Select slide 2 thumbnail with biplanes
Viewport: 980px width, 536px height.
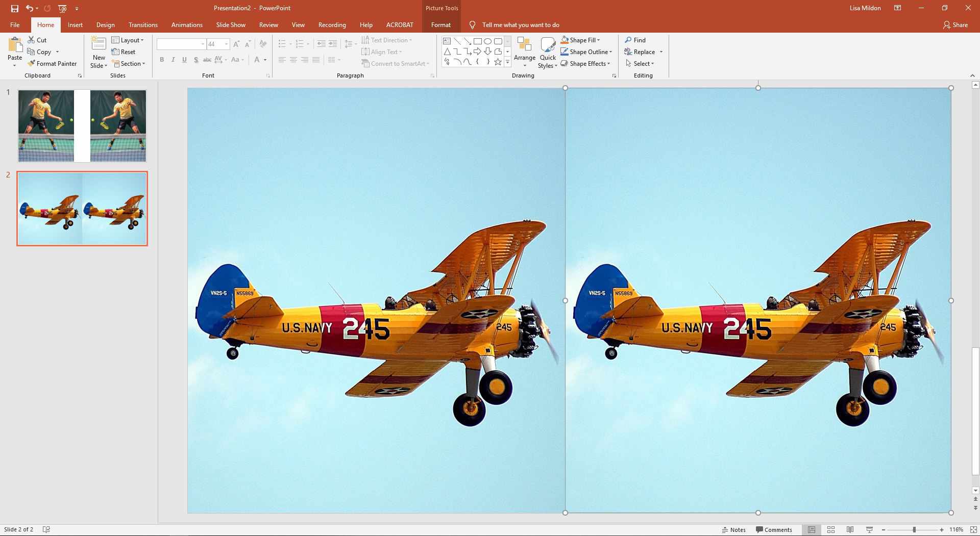[x=82, y=209]
